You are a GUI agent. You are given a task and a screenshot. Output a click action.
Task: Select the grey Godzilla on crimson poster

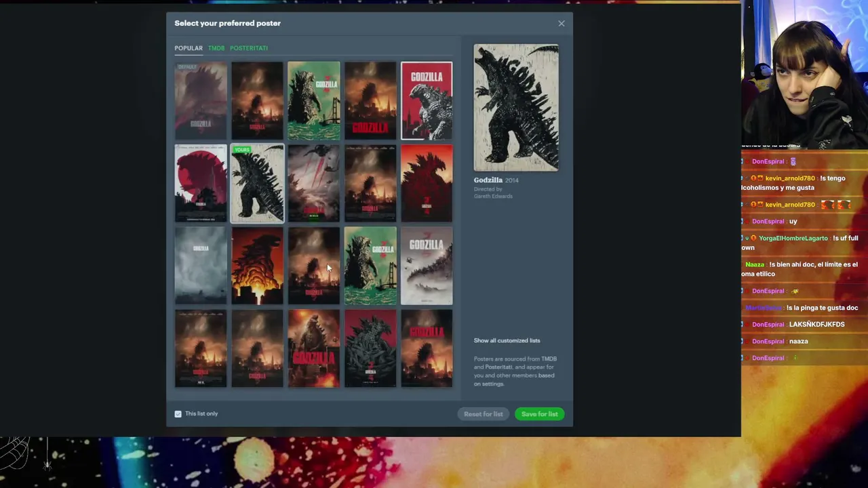370,349
